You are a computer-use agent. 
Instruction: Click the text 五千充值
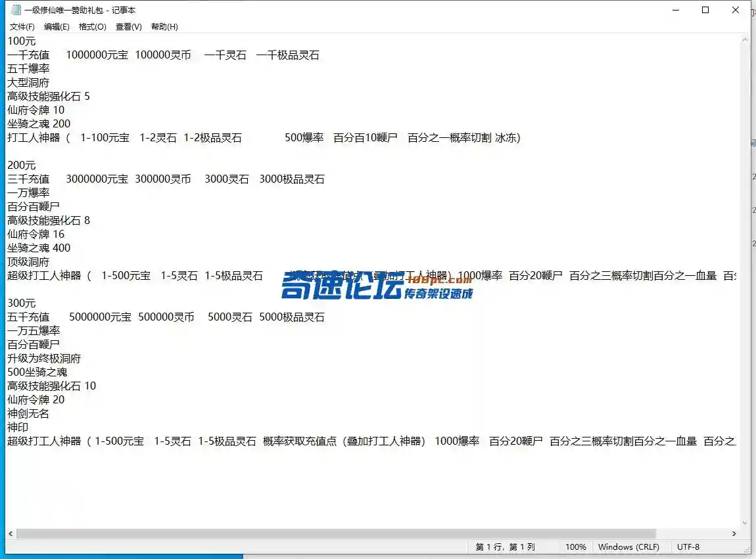pyautogui.click(x=28, y=317)
